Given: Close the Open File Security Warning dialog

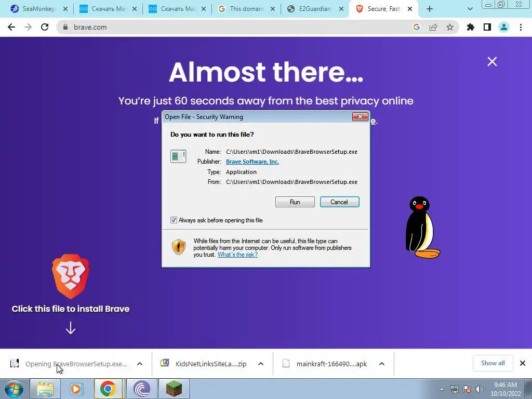Looking at the screenshot, I should pyautogui.click(x=360, y=117).
